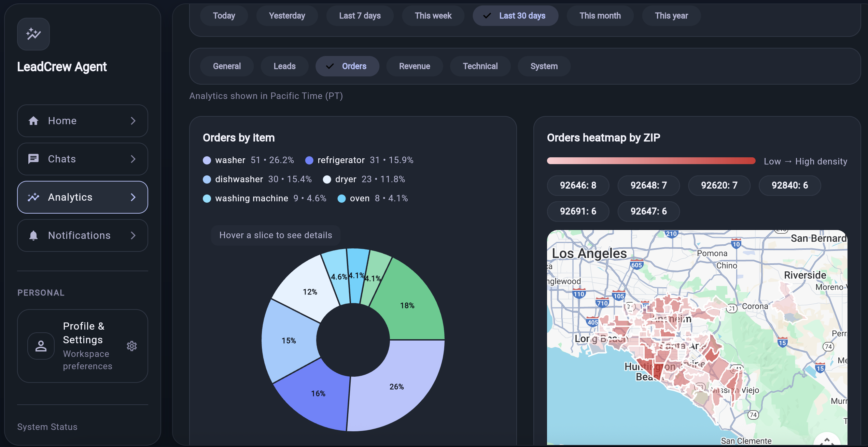Select the Revenue category pill
Image resolution: width=868 pixels, height=447 pixels.
[415, 66]
